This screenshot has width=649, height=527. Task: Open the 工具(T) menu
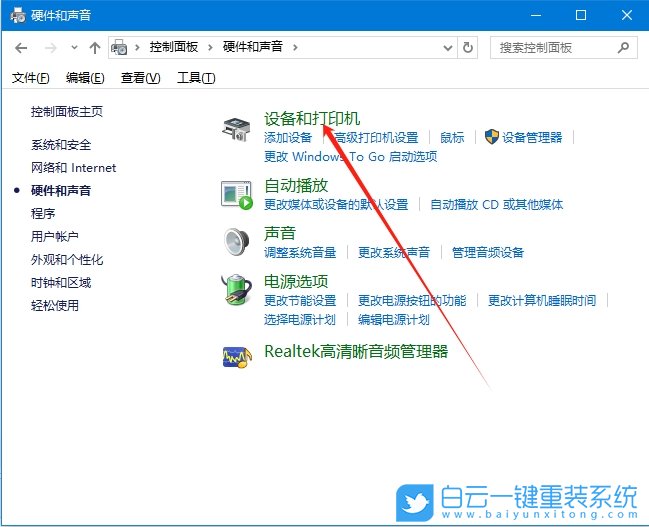(x=196, y=78)
